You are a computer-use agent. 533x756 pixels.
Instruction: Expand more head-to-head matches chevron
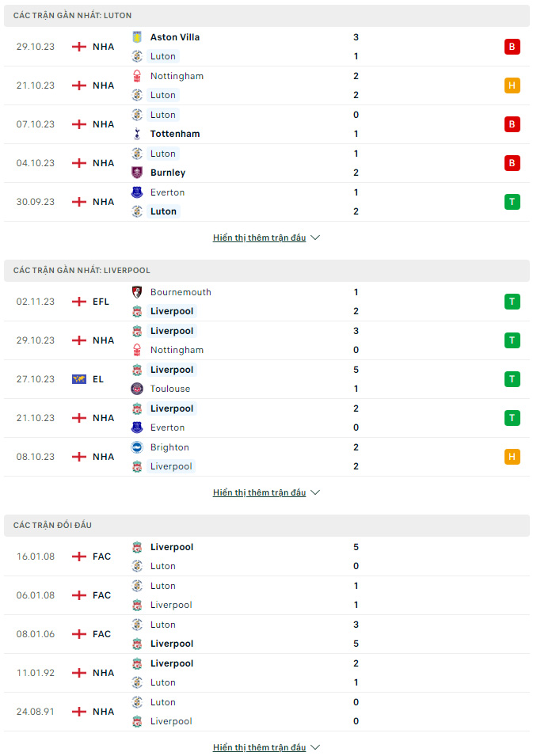(315, 747)
